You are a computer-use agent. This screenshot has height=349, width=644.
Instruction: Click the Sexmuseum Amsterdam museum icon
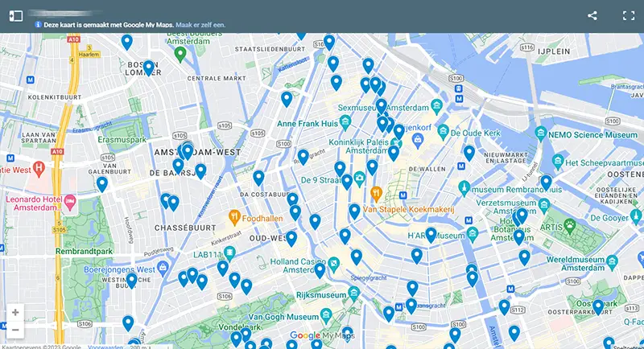click(436, 105)
